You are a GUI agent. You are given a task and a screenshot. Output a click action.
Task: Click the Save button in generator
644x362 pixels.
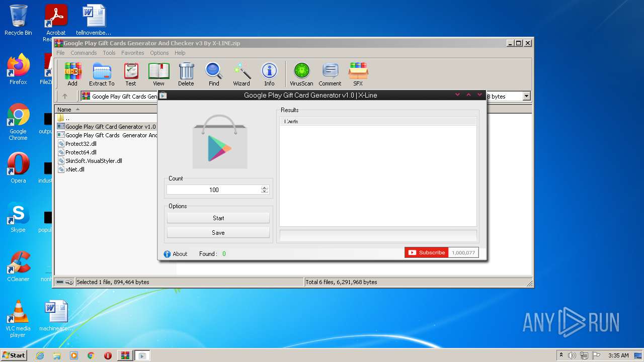coord(218,232)
